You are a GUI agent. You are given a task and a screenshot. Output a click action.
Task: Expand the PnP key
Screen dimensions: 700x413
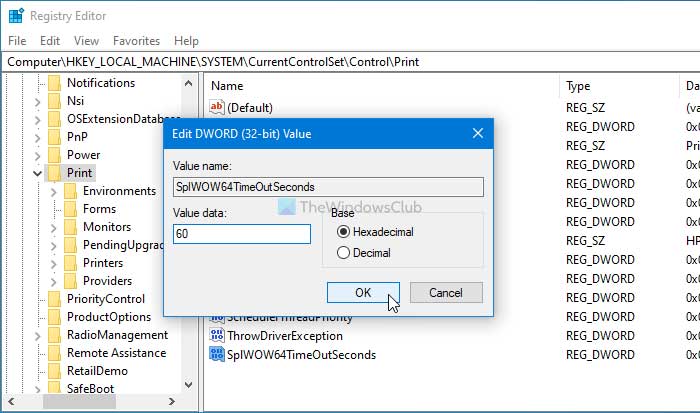tap(38, 138)
